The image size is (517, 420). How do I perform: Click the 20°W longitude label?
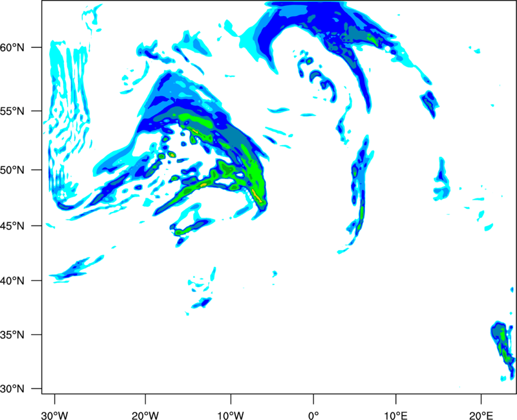[x=145, y=415]
